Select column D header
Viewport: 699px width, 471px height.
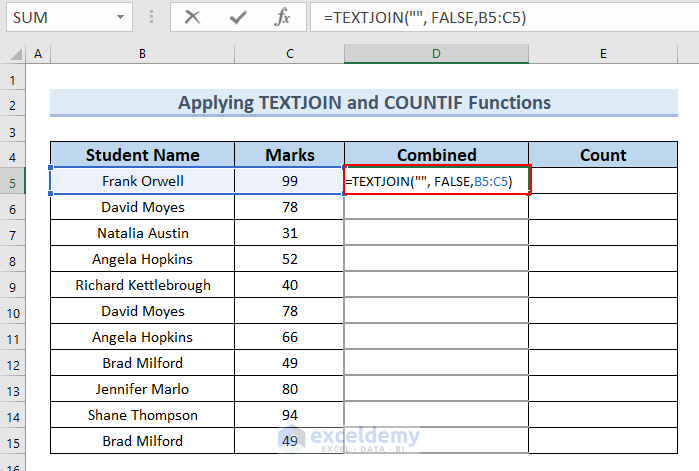click(436, 54)
